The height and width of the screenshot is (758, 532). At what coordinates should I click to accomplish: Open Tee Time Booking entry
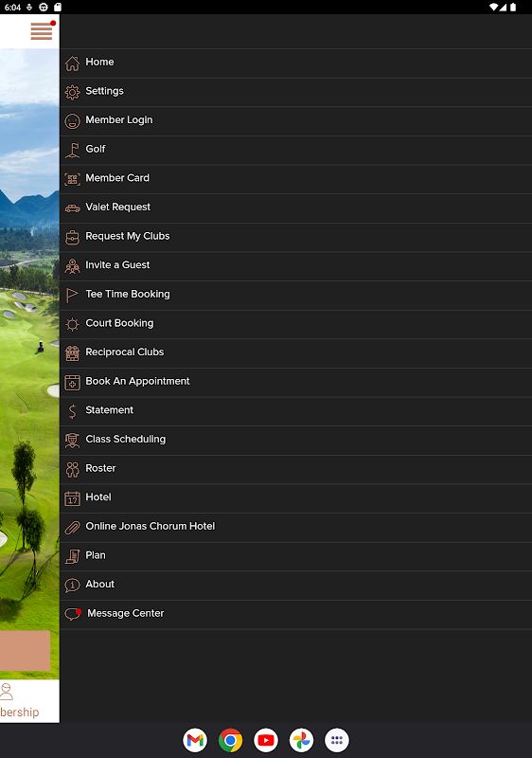(x=296, y=296)
